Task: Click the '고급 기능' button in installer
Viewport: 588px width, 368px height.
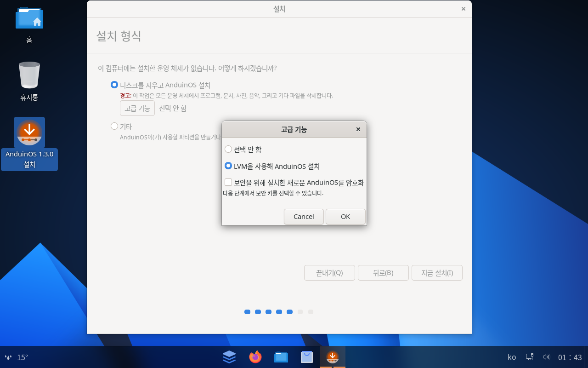Action: tap(137, 108)
